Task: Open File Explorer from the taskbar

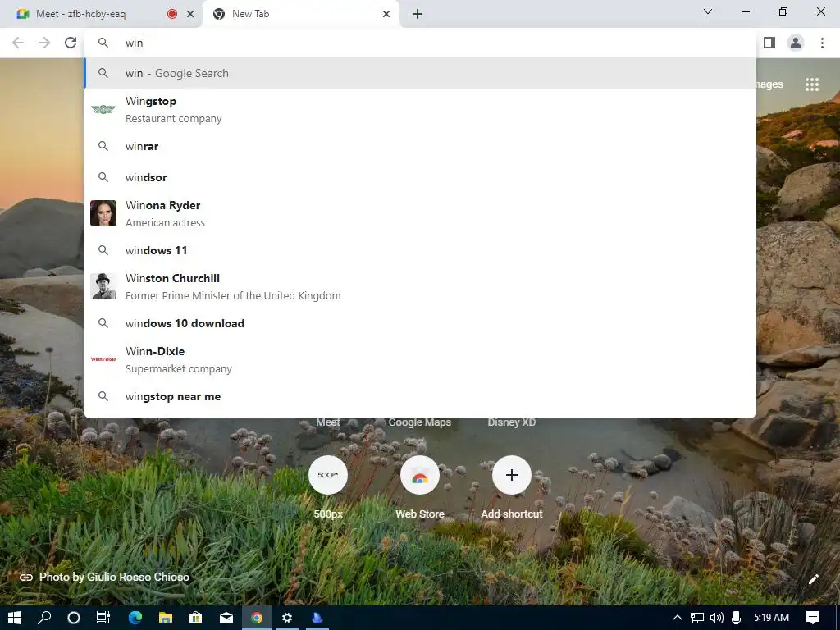Action: [166, 618]
